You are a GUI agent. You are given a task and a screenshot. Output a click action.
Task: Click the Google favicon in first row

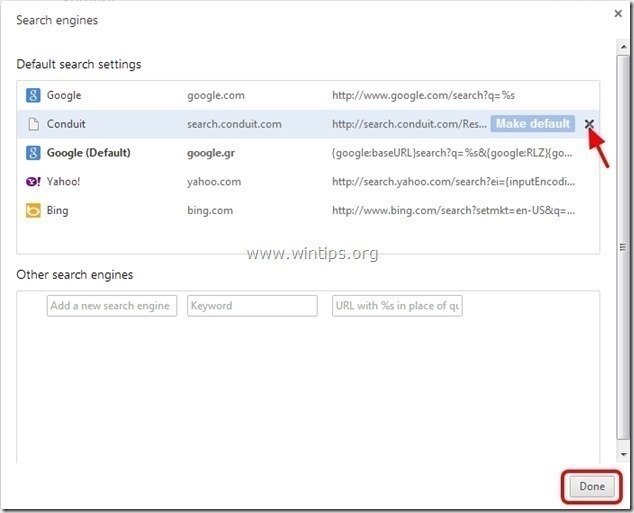(x=32, y=96)
